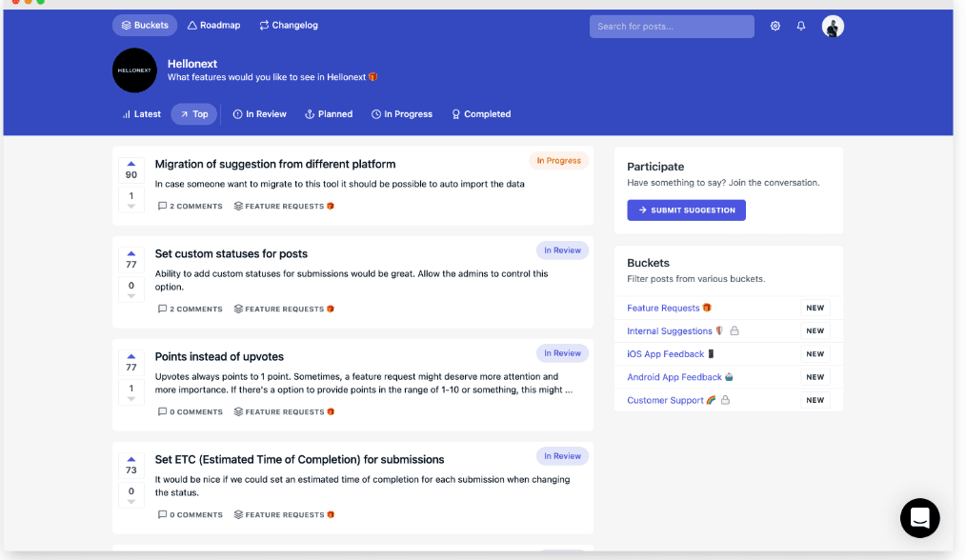Image resolution: width=966 pixels, height=560 pixels.
Task: Open the Set ETC for submissions post
Action: (299, 460)
